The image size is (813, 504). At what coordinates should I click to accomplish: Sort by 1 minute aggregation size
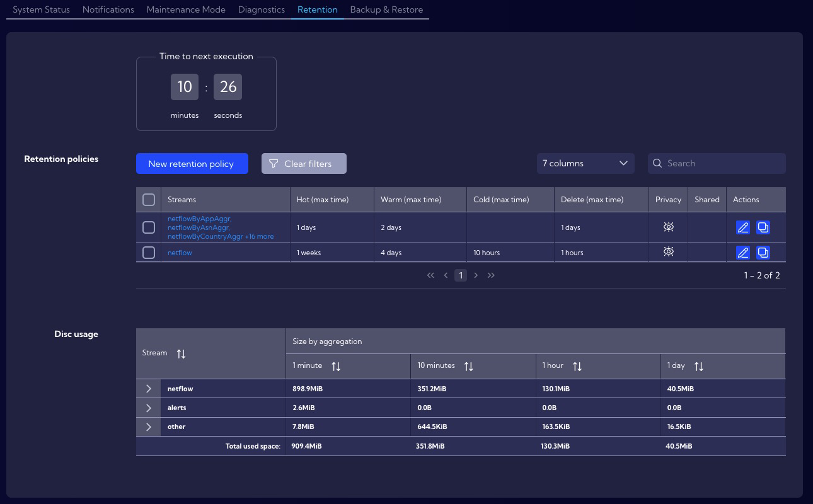[336, 367]
